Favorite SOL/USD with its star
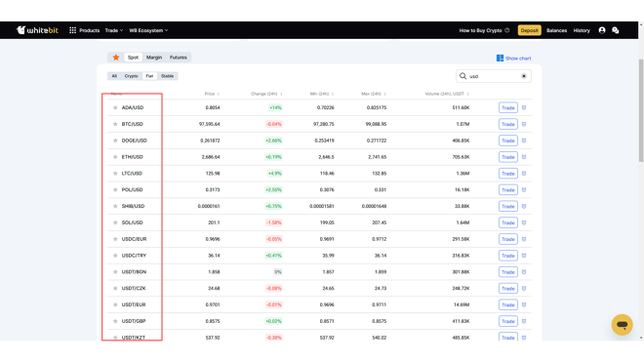644x362 pixels. point(115,222)
